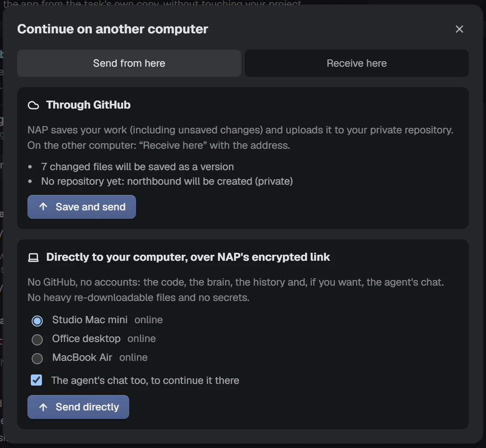Close the Continue on another computer dialog
Screen dimensions: 486x448
point(459,29)
